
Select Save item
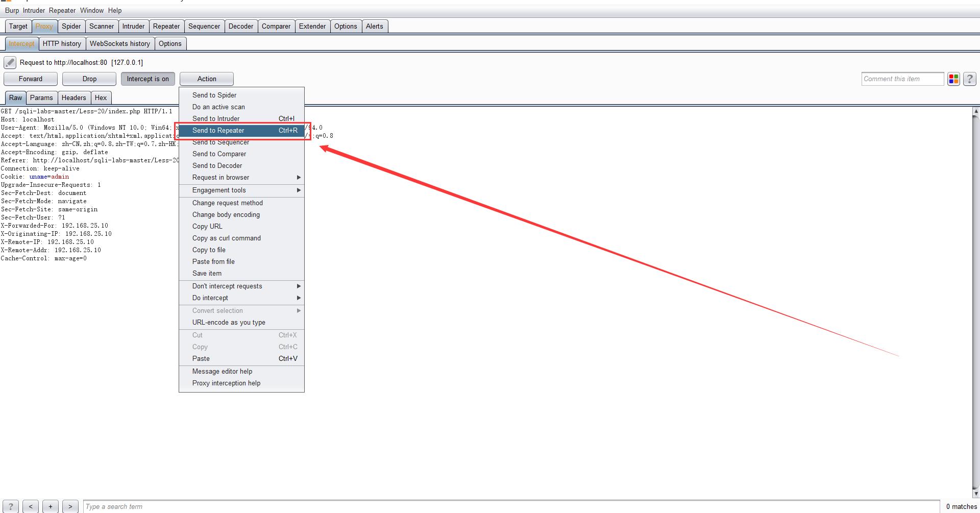[x=241, y=274]
